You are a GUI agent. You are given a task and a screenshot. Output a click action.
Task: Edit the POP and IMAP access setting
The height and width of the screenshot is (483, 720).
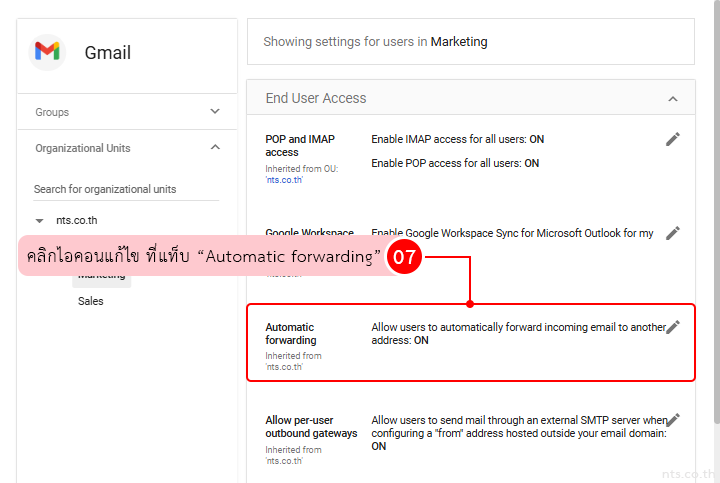pyautogui.click(x=673, y=139)
